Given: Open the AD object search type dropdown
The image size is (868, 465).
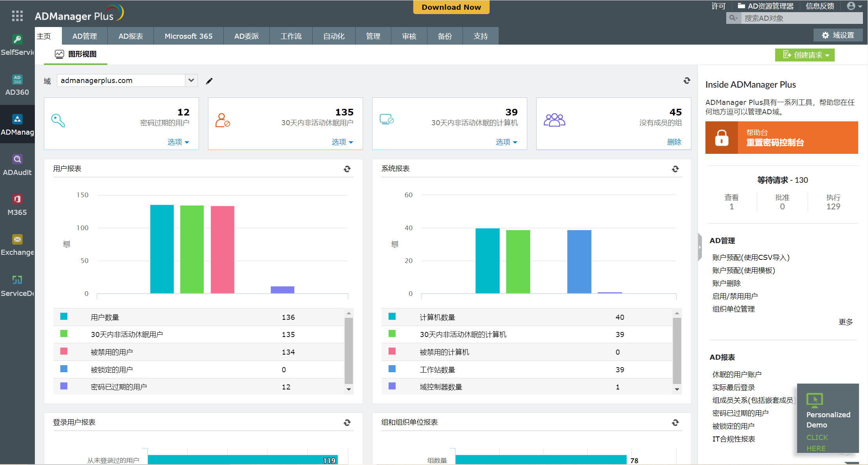Looking at the screenshot, I should [733, 18].
